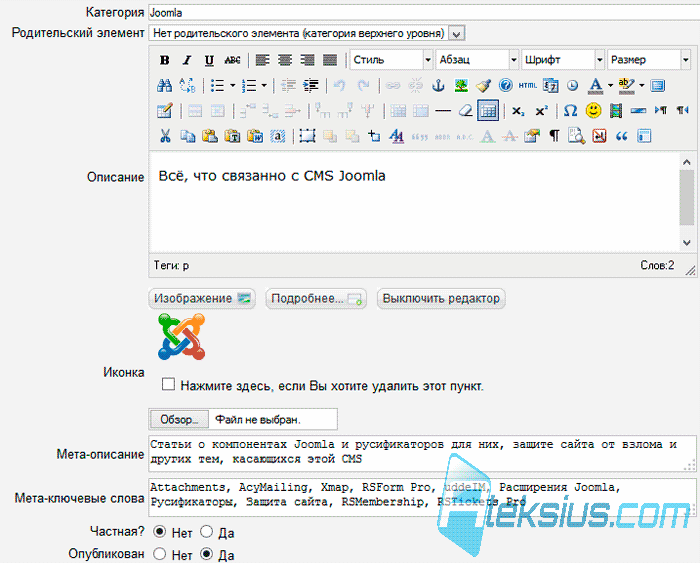Click the subscript x₂ icon
Screen dimensions: 700x563
coord(518,111)
